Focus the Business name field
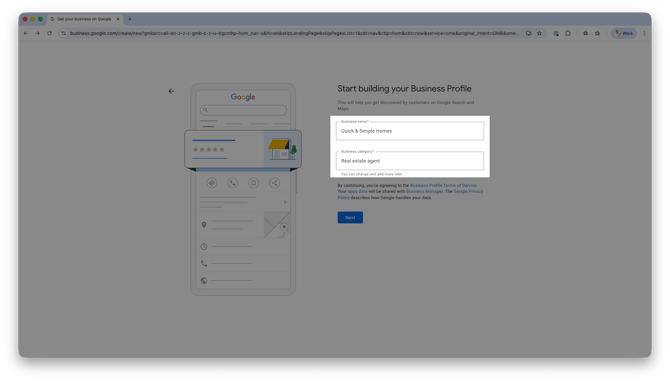The height and width of the screenshot is (382, 670). (x=410, y=131)
